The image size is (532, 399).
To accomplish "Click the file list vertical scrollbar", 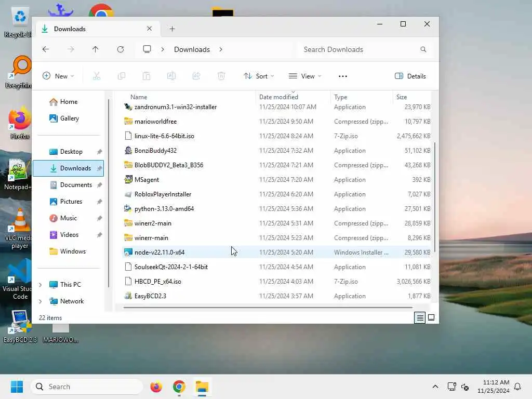I will 435,197.
